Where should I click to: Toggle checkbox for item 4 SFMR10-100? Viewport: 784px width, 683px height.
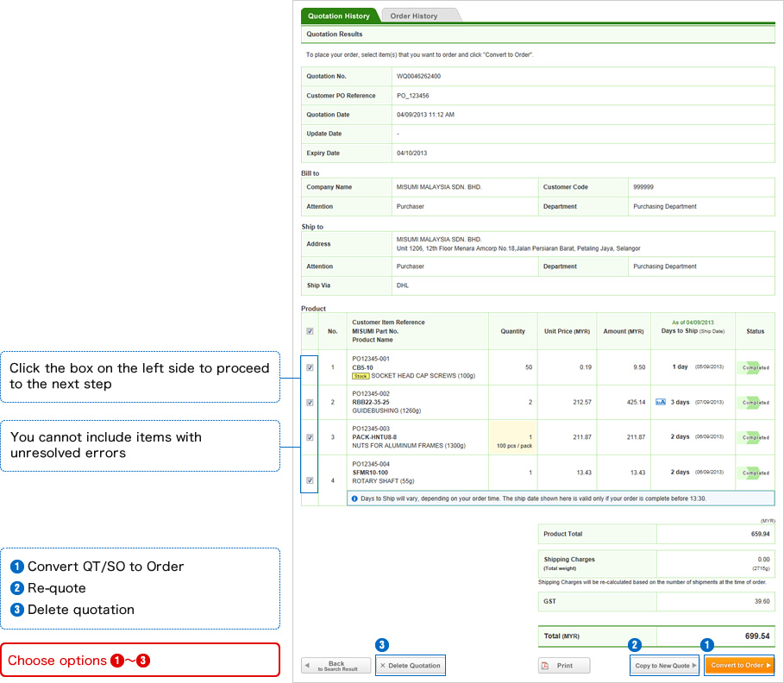click(310, 480)
